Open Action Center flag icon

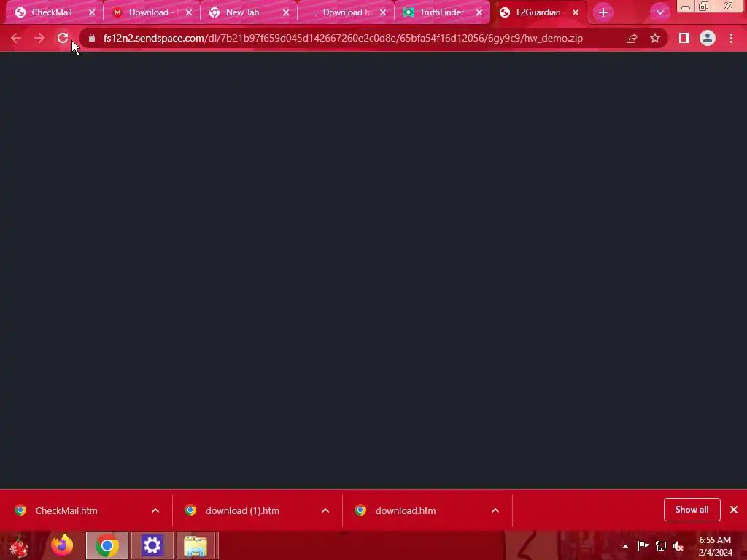pyautogui.click(x=643, y=546)
